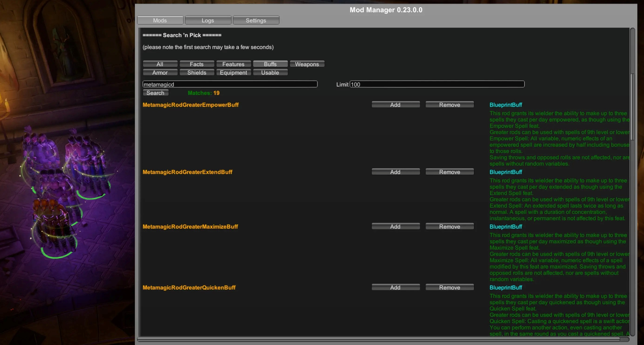Select the Buffs filter button
Image resolution: width=644 pixels, height=345 pixels.
(270, 64)
